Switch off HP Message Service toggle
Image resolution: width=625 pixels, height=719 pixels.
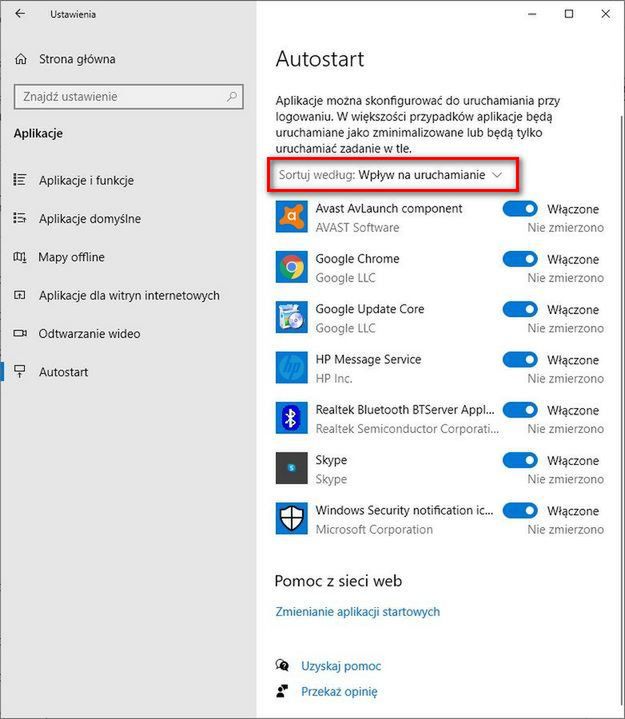tap(519, 359)
